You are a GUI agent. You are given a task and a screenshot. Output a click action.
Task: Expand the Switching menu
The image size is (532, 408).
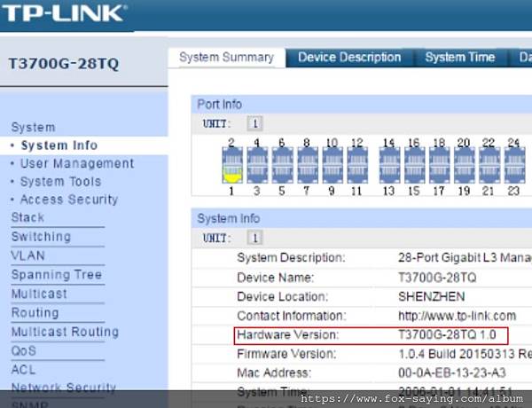point(41,236)
